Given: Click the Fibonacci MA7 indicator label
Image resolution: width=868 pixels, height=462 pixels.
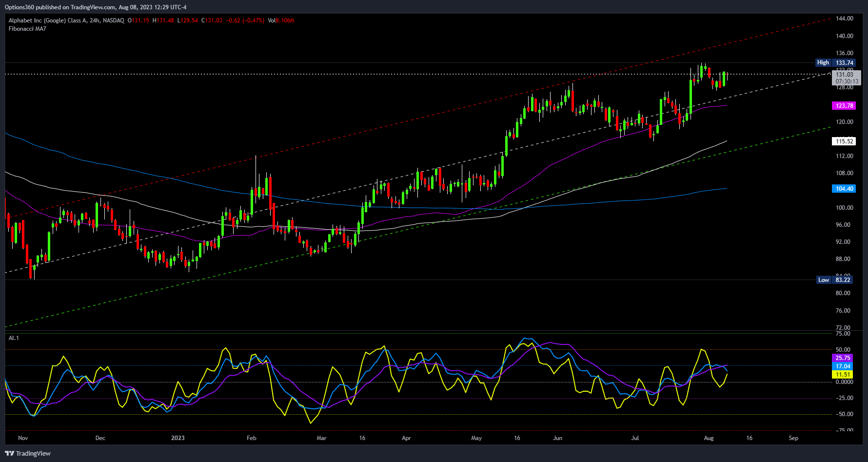Looking at the screenshot, I should [x=27, y=29].
